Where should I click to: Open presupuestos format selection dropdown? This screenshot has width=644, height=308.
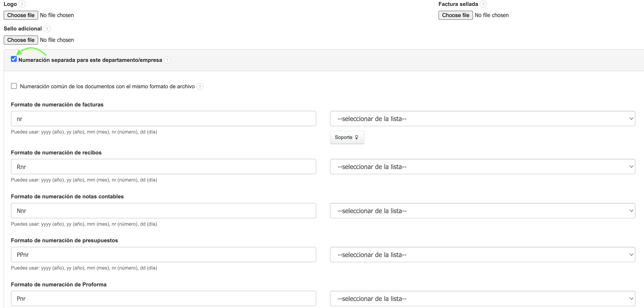tap(482, 255)
